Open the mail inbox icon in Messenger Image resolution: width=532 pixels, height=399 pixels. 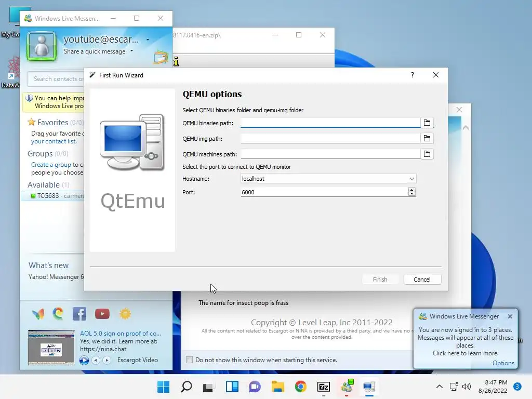tap(161, 57)
